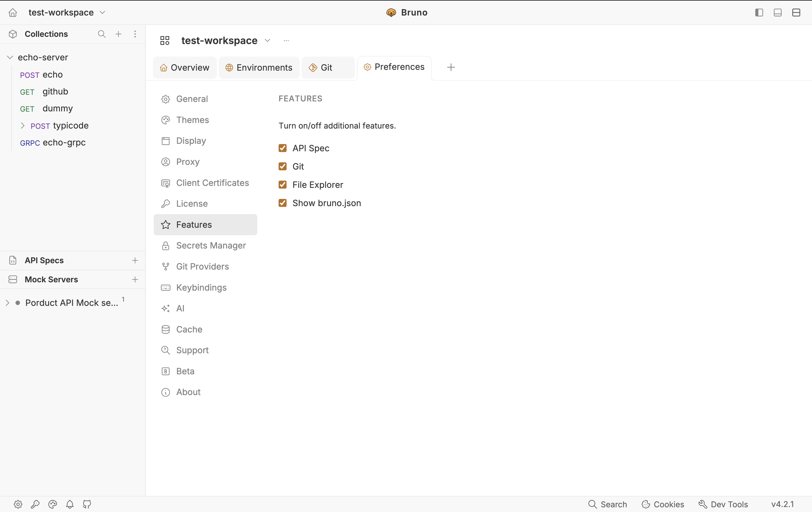Add a new API Spec

coord(135,260)
